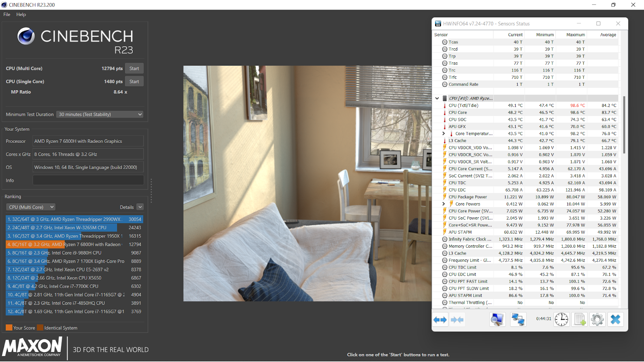The height and width of the screenshot is (362, 644).
Task: Click the HWiNFO64 title bar app icon
Action: [438, 24]
